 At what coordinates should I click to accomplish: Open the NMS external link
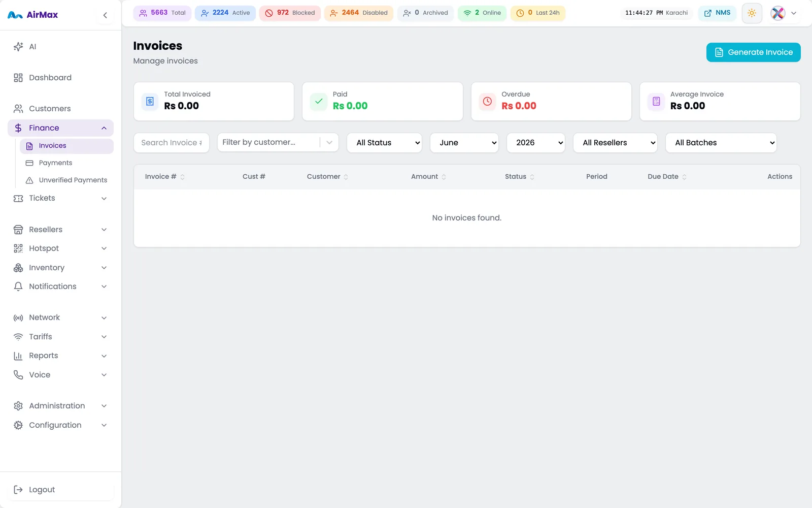point(717,13)
